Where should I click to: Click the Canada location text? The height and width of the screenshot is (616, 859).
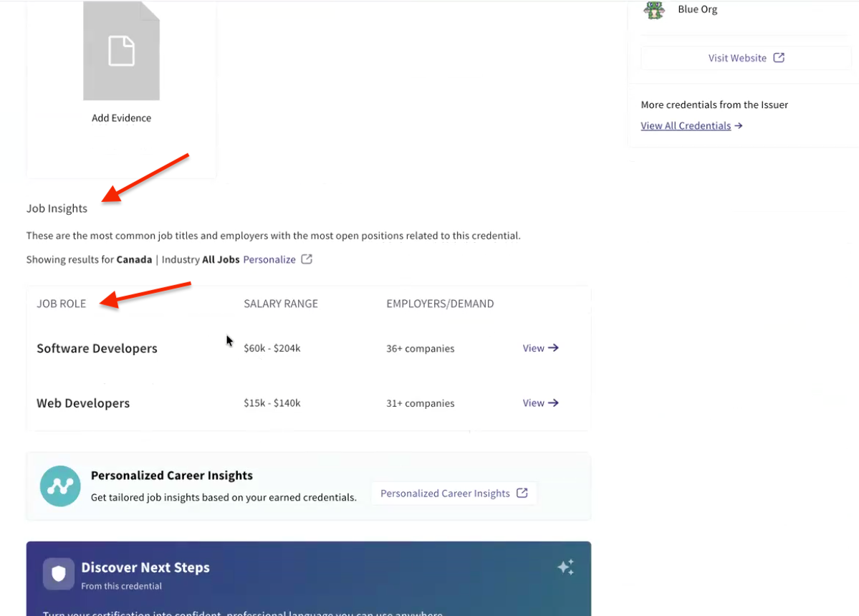point(134,259)
